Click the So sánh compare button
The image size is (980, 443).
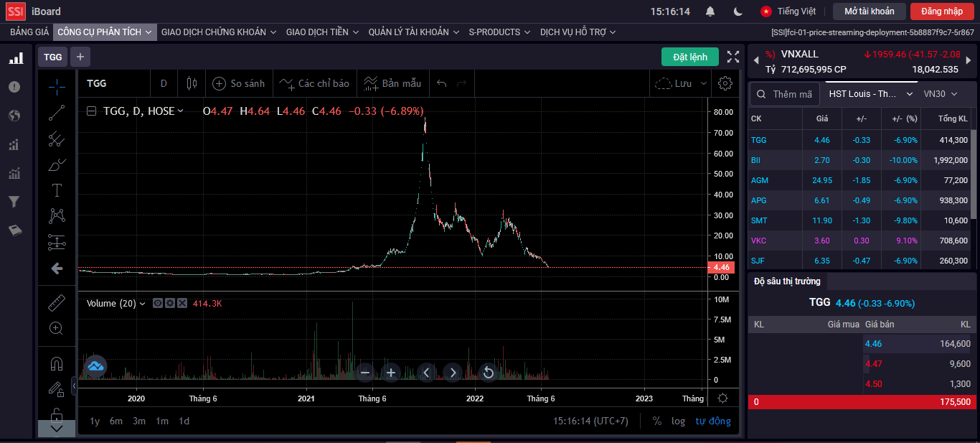pos(239,83)
